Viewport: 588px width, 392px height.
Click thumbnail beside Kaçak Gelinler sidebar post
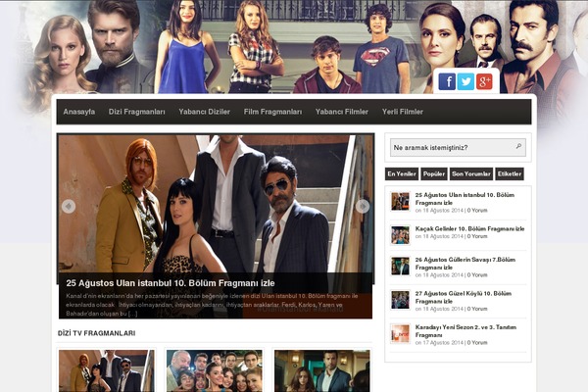pyautogui.click(x=400, y=235)
